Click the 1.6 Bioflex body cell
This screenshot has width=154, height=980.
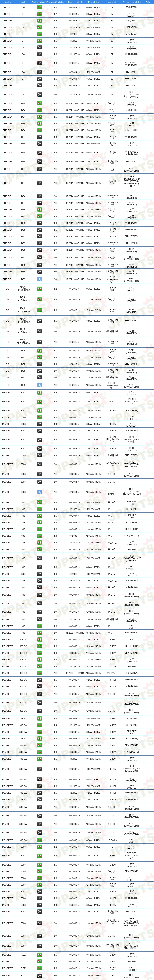(112, 840)
